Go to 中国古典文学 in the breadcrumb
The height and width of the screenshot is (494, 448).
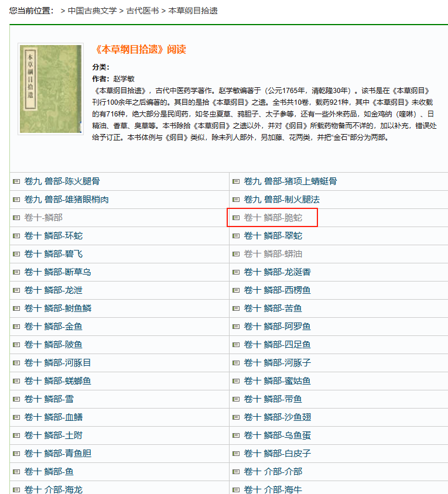pos(92,11)
